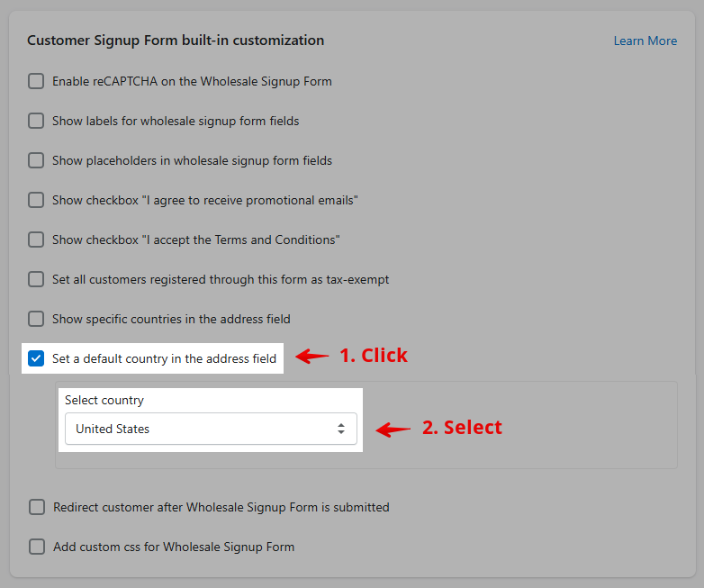Enable reCAPTCHA on the Wholesale Signup Form checkbox
Viewport: 704px width, 588px height.
click(x=36, y=81)
